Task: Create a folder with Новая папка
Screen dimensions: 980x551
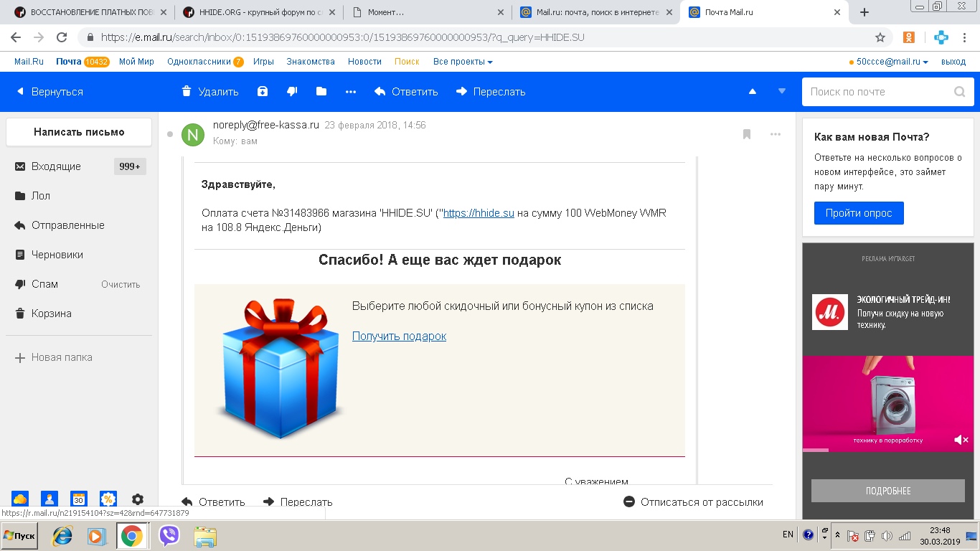Action: pos(54,357)
